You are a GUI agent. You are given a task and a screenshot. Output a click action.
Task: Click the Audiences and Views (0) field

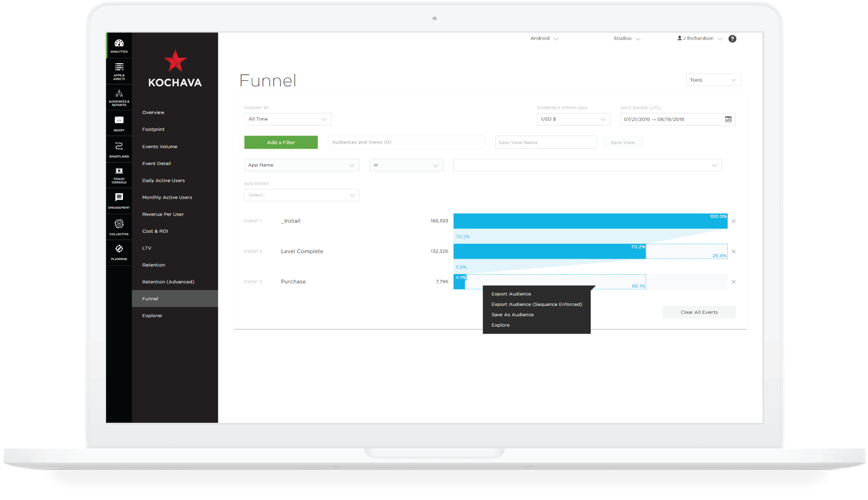tap(406, 142)
